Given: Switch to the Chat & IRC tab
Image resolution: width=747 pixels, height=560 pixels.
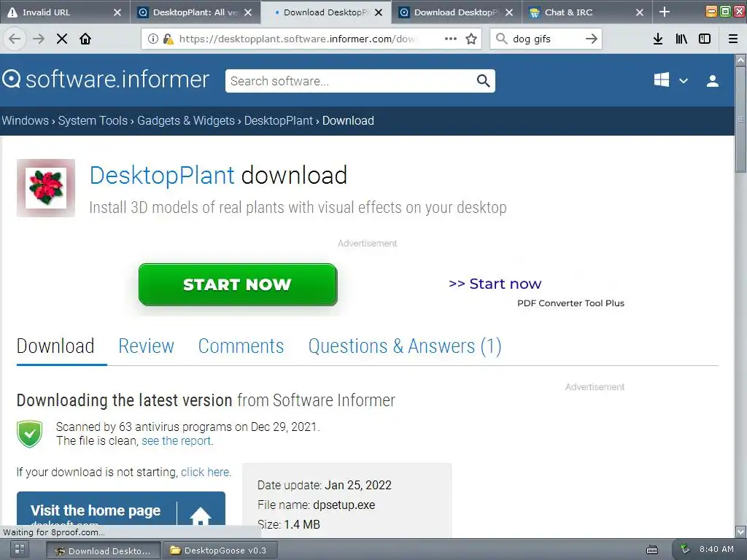Looking at the screenshot, I should click(x=587, y=12).
